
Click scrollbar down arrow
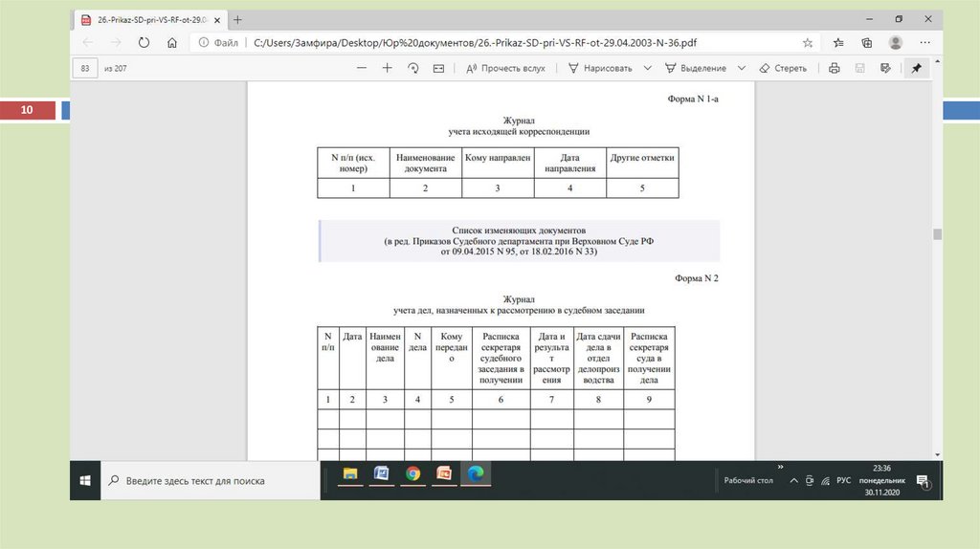click(x=937, y=454)
